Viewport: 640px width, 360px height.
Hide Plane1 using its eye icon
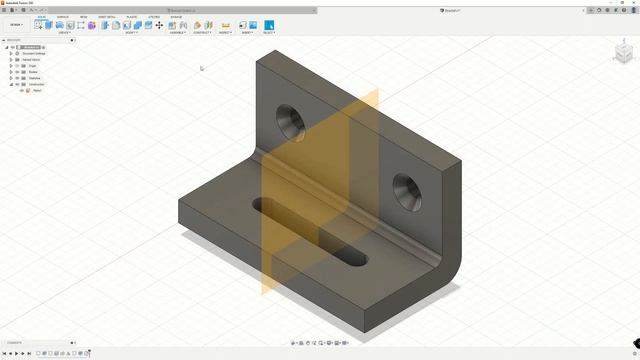click(22, 90)
